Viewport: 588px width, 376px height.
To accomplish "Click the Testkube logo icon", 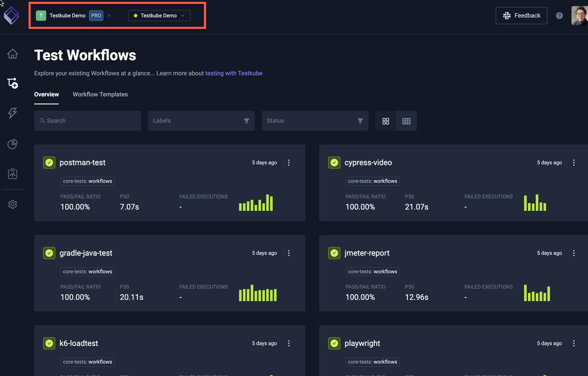I will [x=11, y=16].
